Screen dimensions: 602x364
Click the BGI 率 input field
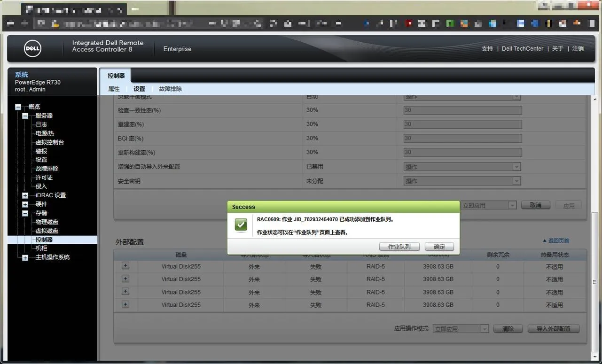pos(463,139)
